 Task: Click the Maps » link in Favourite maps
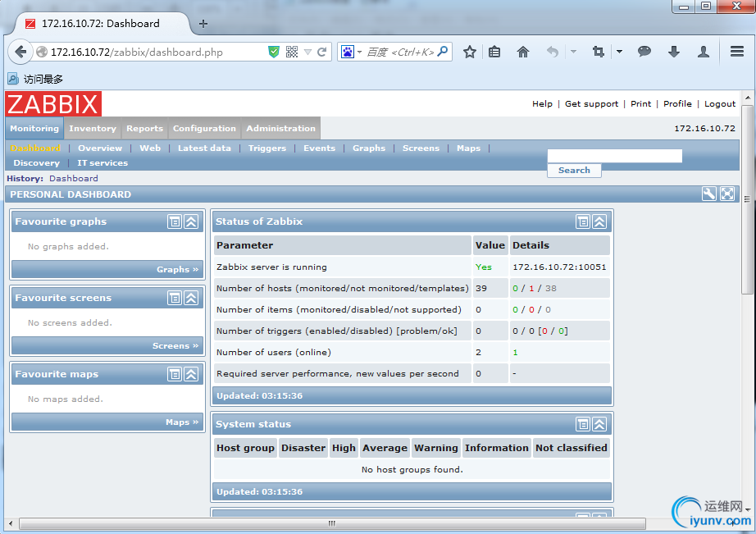pyautogui.click(x=182, y=422)
